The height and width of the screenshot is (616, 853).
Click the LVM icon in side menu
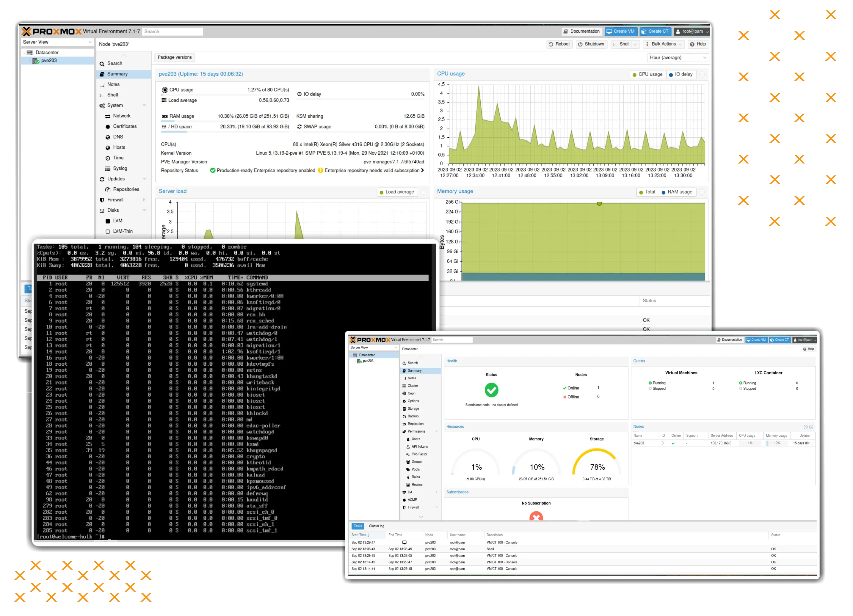pos(108,221)
